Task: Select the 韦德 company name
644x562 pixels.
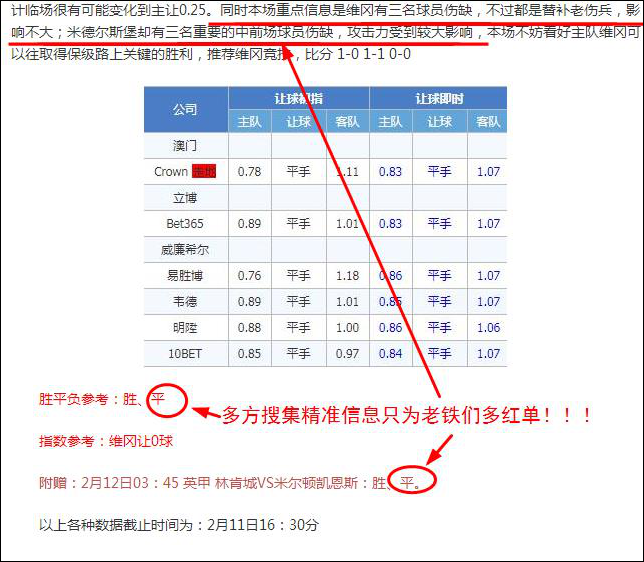Action: (185, 302)
